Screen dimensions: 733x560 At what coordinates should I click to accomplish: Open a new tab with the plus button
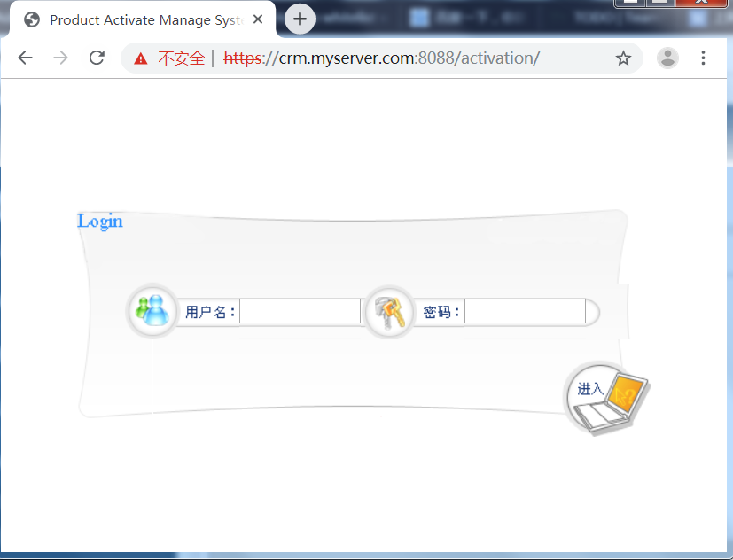click(x=300, y=19)
